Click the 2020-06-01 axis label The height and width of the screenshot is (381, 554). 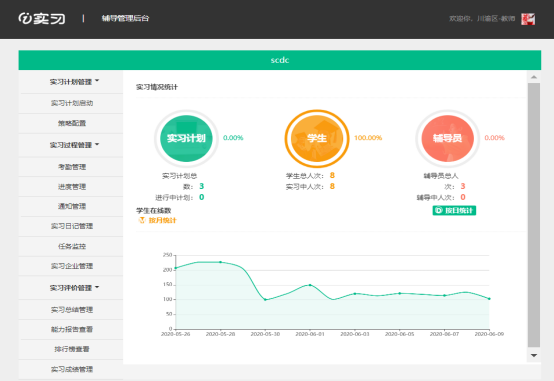coord(310,334)
